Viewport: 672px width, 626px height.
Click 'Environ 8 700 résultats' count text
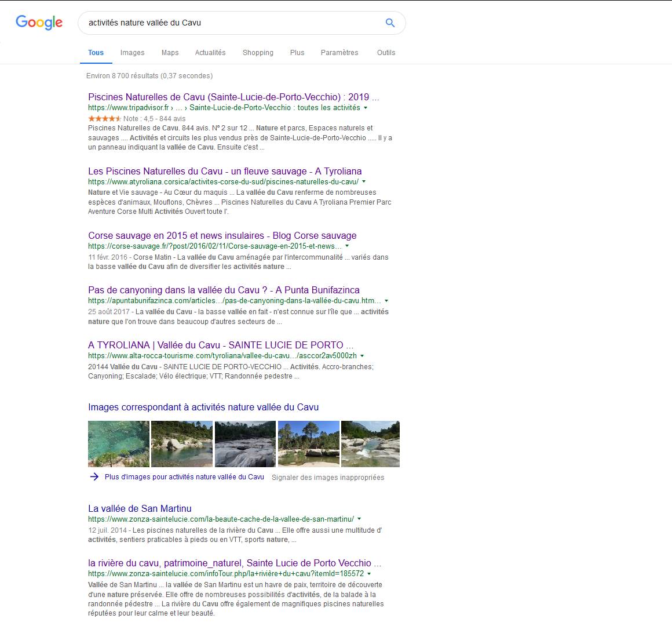[x=149, y=76]
